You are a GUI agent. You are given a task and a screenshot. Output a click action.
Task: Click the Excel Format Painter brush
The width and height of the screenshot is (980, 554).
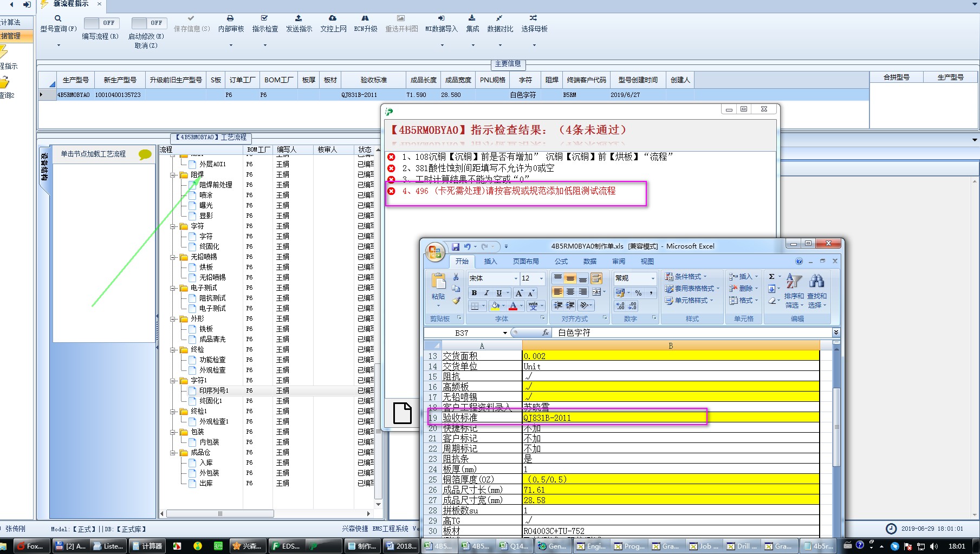[x=456, y=301]
